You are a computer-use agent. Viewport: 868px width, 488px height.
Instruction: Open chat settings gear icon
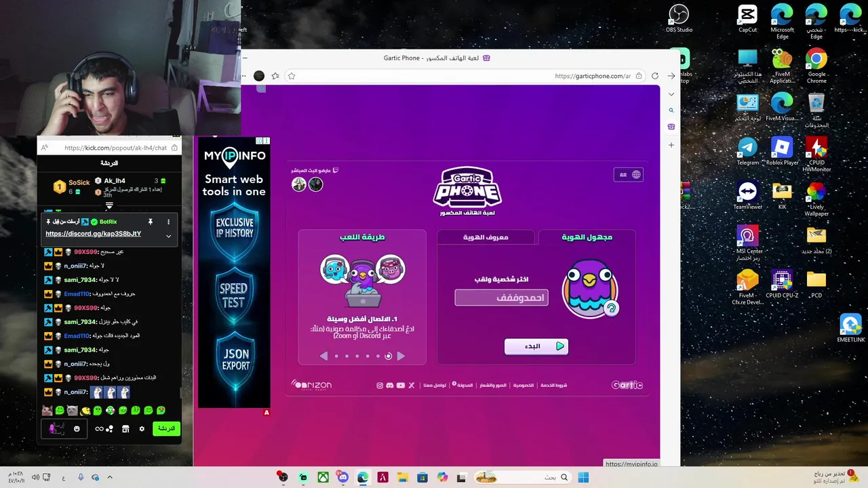point(142,429)
